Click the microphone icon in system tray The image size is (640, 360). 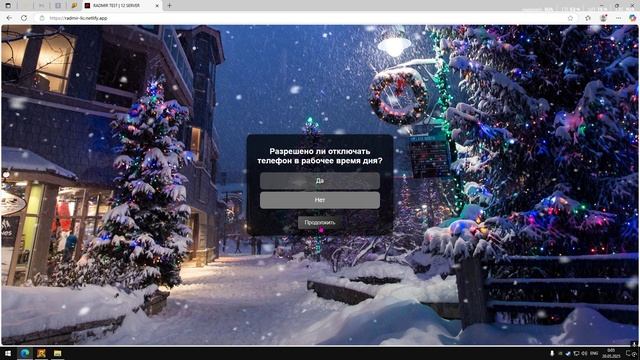(x=552, y=353)
